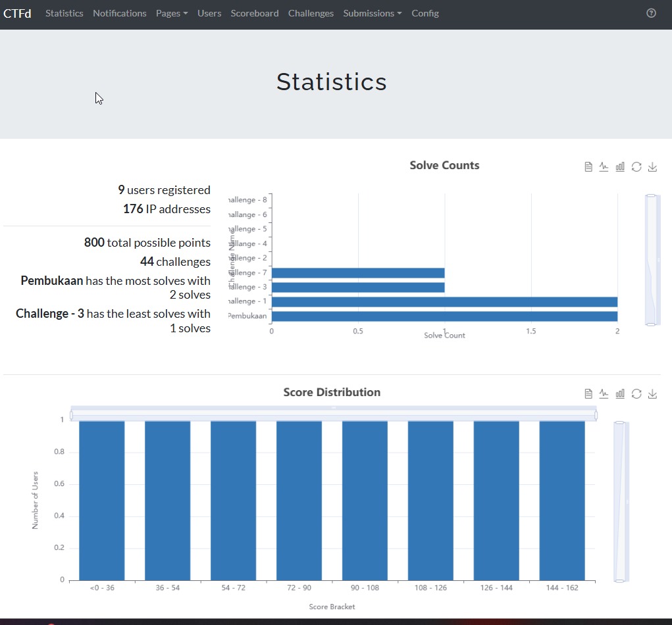Restore the Score Distribution chart
The width and height of the screenshot is (672, 625).
pos(636,393)
